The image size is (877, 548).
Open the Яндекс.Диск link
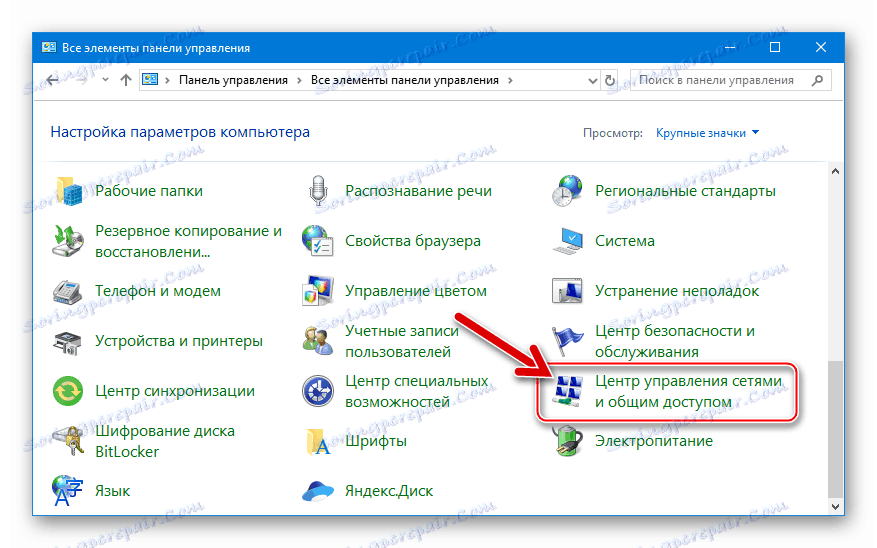tap(389, 490)
